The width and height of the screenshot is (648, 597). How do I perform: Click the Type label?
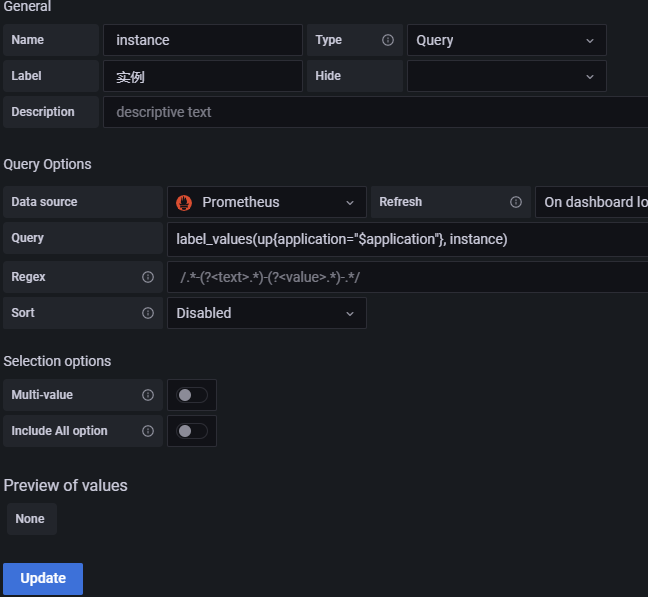(329, 40)
